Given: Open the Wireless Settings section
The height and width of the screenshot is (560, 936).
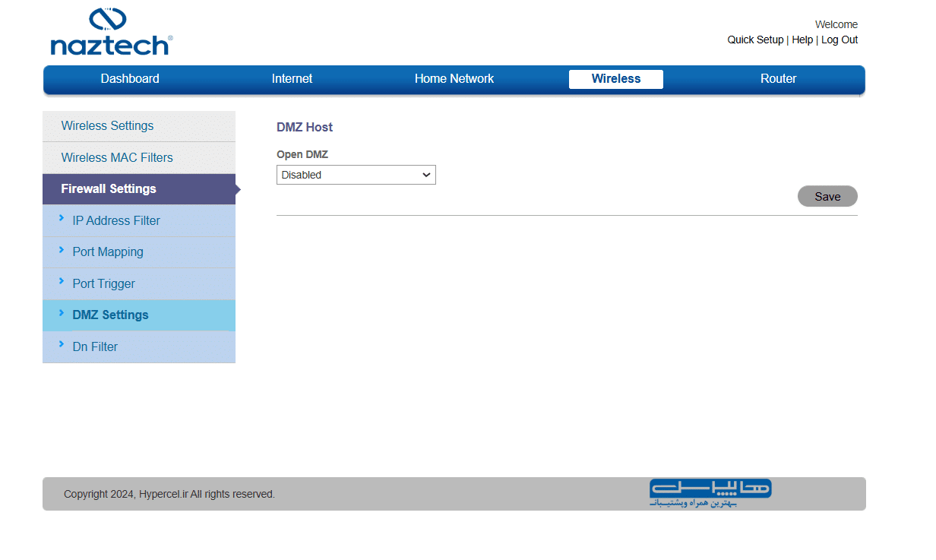Looking at the screenshot, I should click(x=107, y=126).
